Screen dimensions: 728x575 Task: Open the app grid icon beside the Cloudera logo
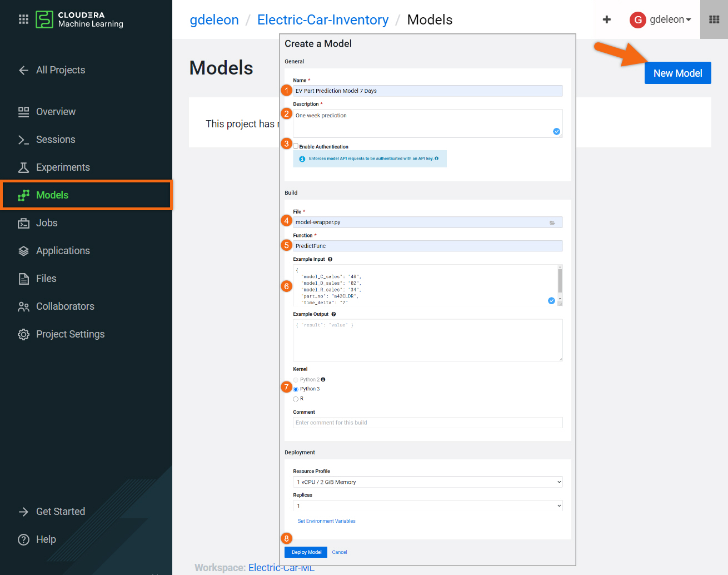(x=23, y=19)
